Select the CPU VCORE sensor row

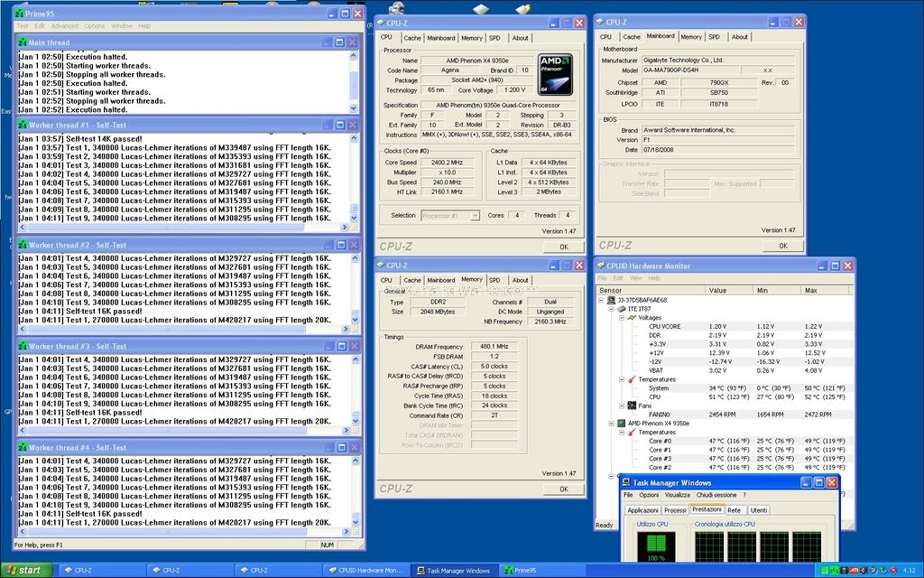coord(749,326)
